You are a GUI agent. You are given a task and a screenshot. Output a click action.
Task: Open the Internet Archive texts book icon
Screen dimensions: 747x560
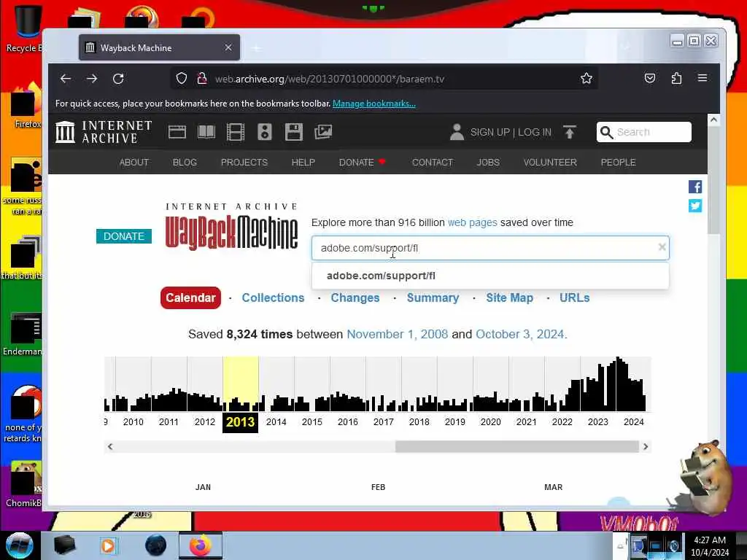click(x=206, y=132)
